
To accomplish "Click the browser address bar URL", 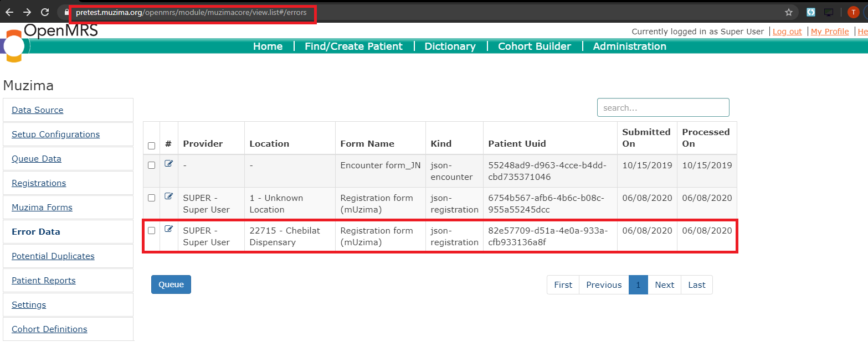I will coord(191,12).
